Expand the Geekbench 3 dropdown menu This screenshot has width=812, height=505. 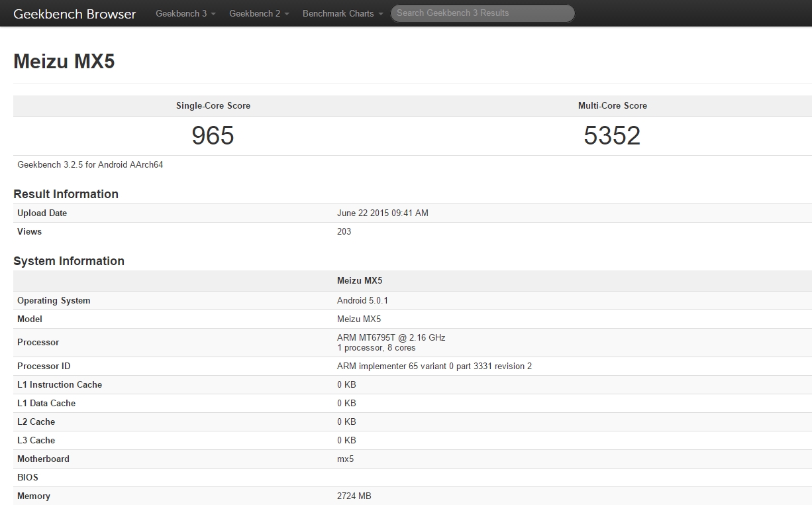pos(186,13)
